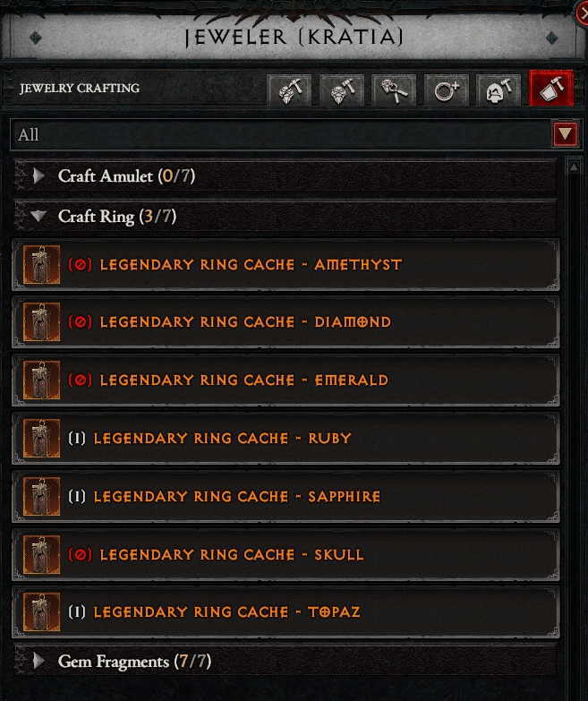The width and height of the screenshot is (588, 701).
Task: Click the All filter field
Action: (x=294, y=134)
